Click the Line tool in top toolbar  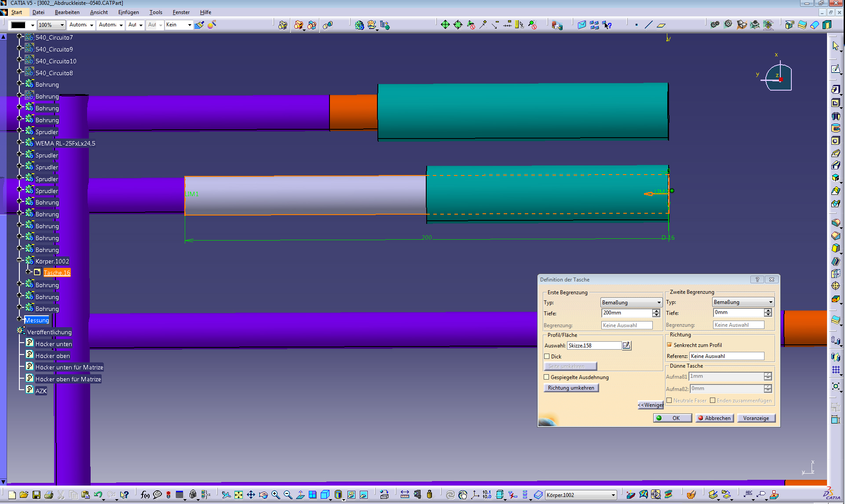coord(648,25)
